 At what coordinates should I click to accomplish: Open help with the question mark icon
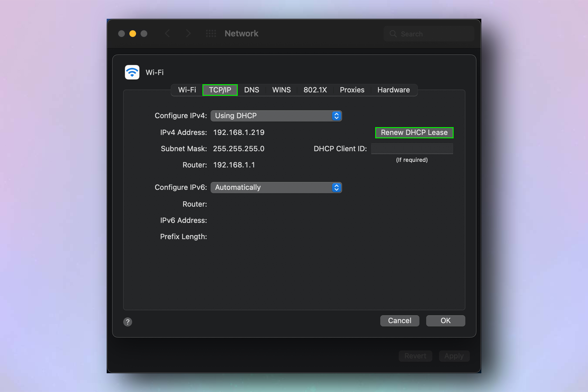coord(127,322)
